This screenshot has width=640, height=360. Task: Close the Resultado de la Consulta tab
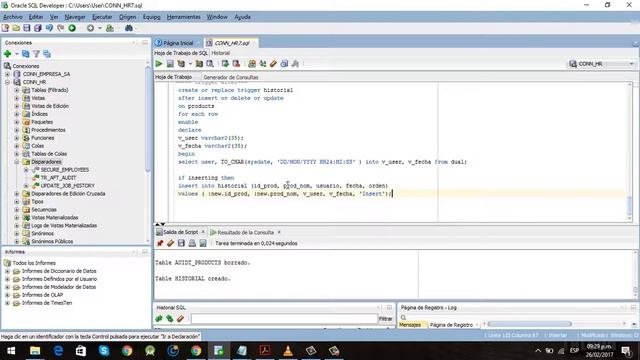click(279, 232)
